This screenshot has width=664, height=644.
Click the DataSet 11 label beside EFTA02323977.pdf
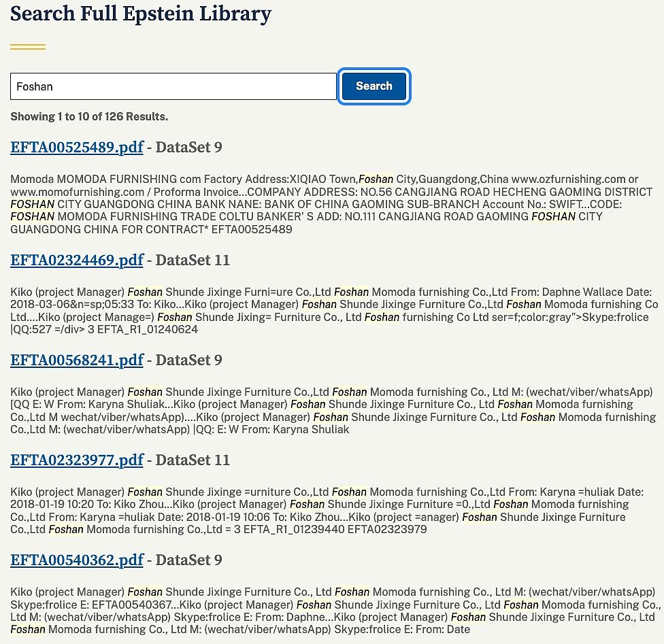click(x=193, y=460)
